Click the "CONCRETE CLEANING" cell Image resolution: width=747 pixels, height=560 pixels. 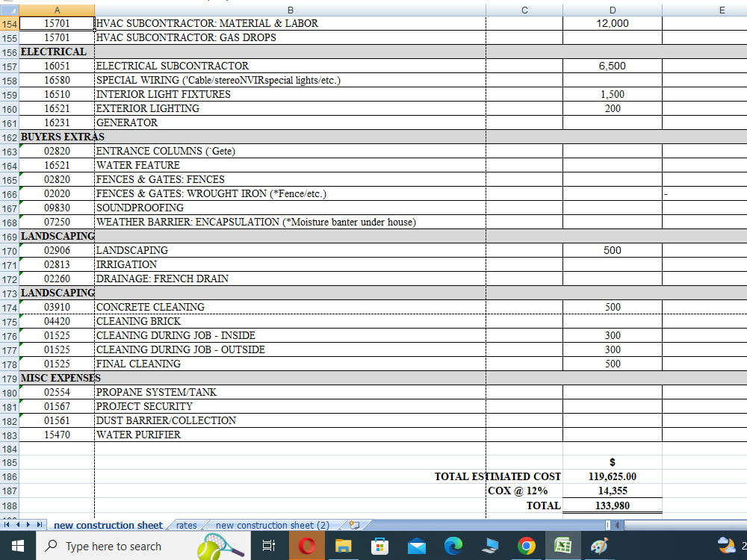point(290,307)
